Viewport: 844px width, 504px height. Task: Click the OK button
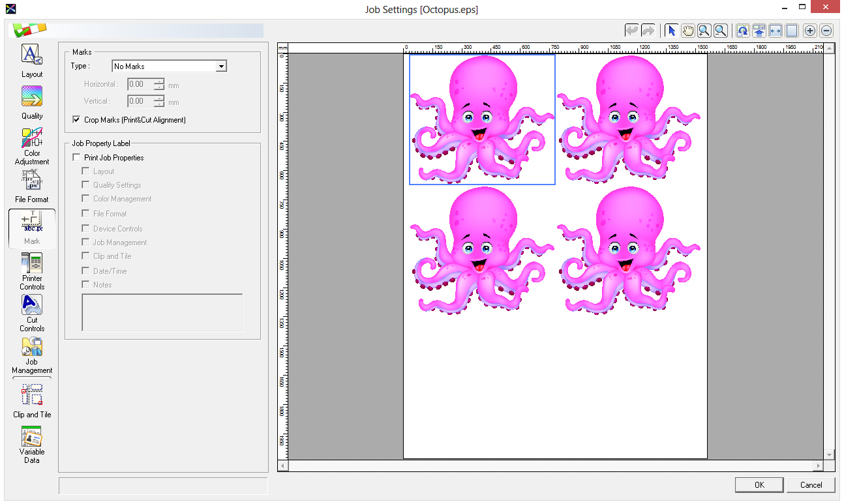click(759, 484)
